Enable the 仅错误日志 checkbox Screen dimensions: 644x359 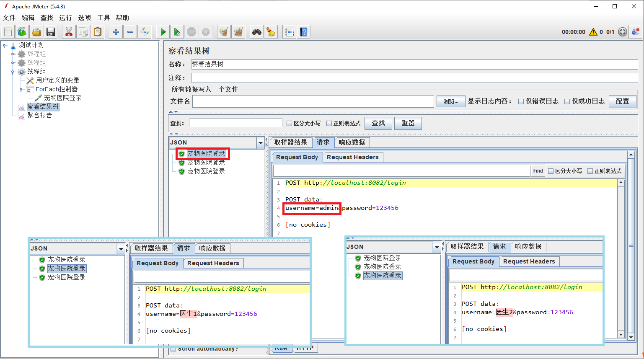pyautogui.click(x=521, y=101)
